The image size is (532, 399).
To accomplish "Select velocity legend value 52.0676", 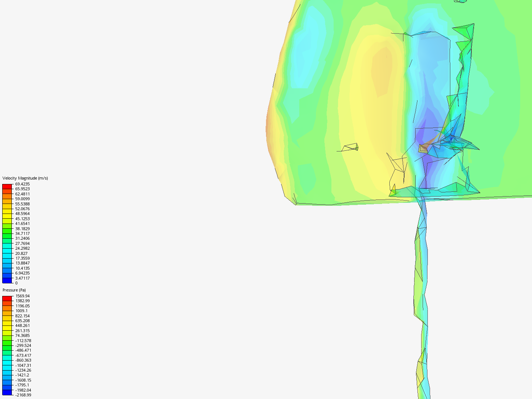I will click(x=23, y=209).
